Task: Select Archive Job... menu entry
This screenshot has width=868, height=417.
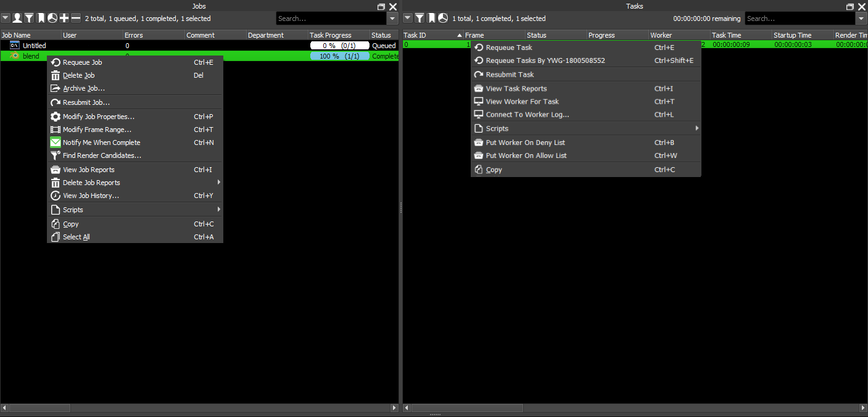Action: point(135,88)
